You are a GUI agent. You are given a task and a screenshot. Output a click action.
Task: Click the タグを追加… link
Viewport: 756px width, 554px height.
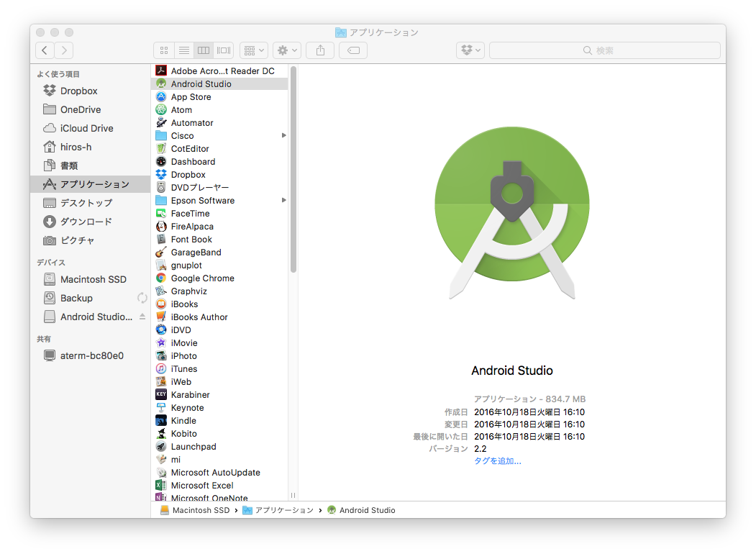point(498,461)
